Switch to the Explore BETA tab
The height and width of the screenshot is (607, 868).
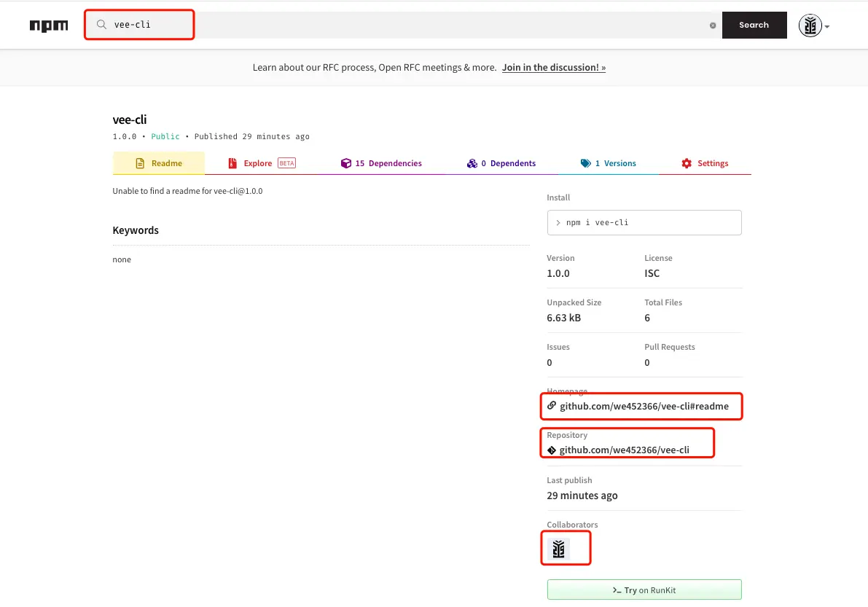[x=262, y=163]
